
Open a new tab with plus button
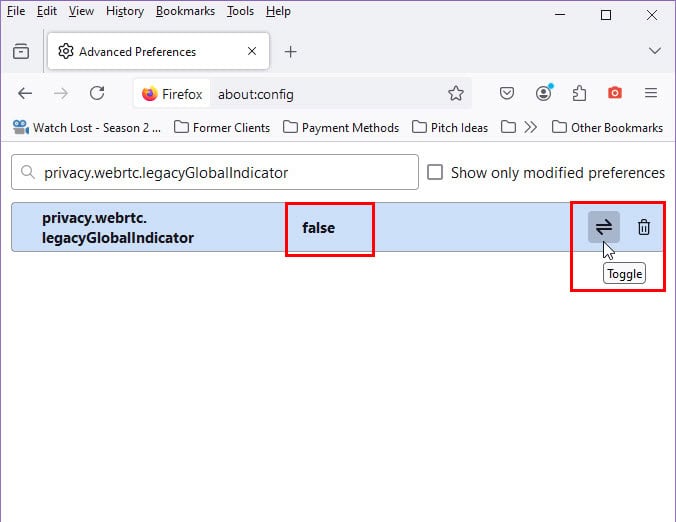tap(291, 52)
